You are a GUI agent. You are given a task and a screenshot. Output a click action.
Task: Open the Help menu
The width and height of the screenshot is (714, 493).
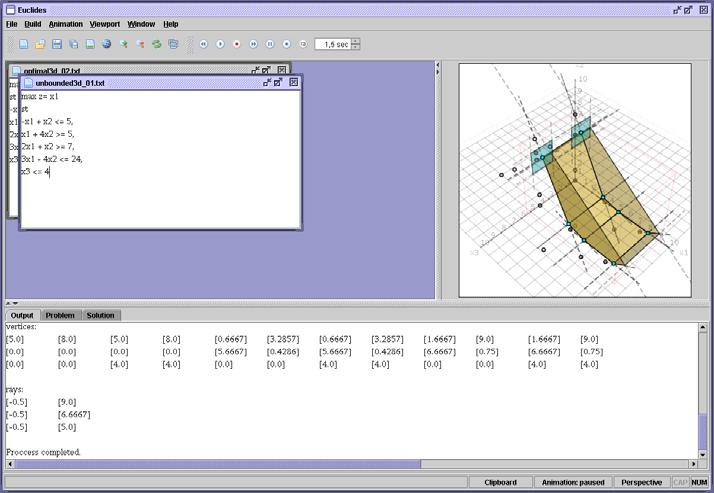(x=171, y=24)
